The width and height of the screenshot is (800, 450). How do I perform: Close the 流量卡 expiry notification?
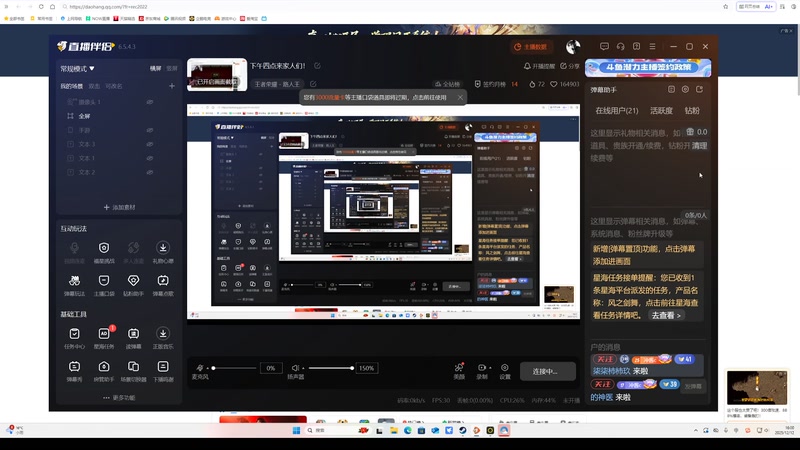[x=460, y=97]
